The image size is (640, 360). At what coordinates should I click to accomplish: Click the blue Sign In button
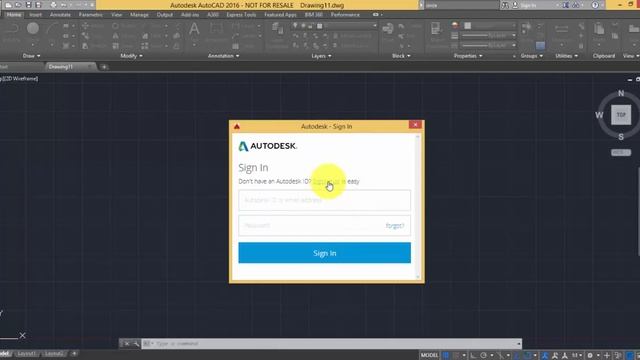tap(324, 253)
